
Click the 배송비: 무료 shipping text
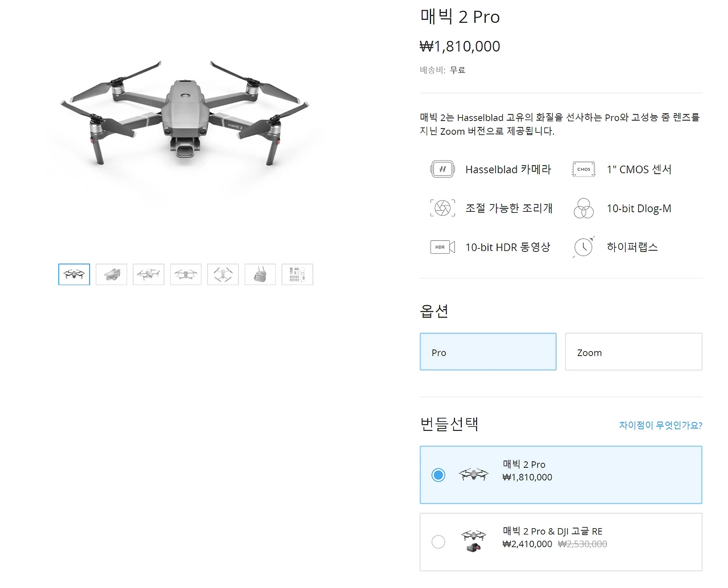pyautogui.click(x=442, y=70)
